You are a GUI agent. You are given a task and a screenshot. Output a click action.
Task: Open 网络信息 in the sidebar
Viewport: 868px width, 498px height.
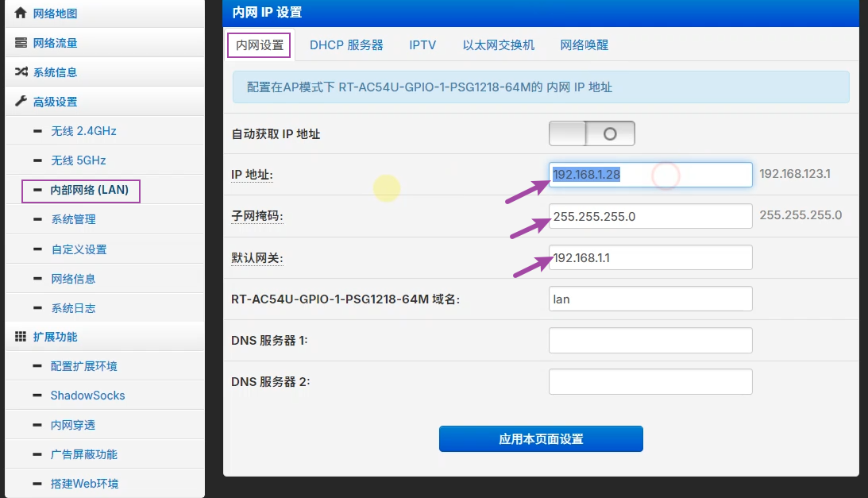click(73, 279)
